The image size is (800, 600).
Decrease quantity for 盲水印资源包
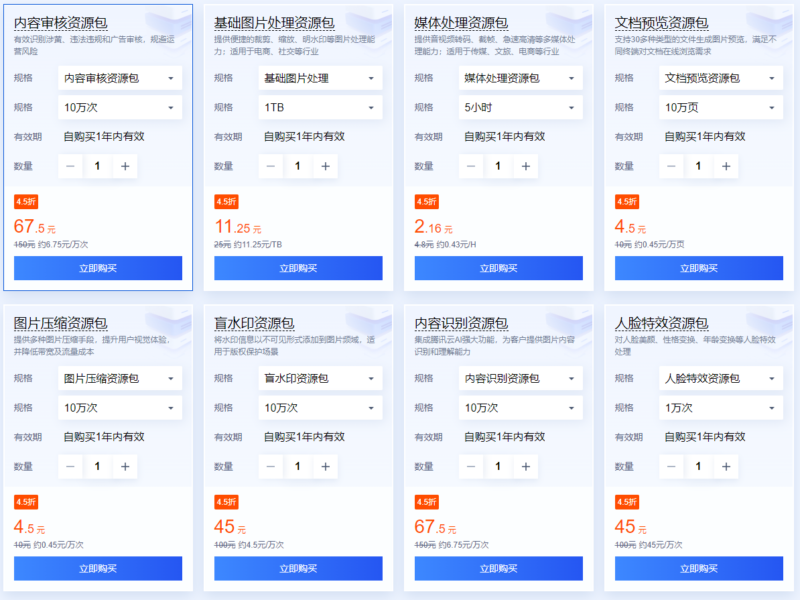[x=271, y=466]
